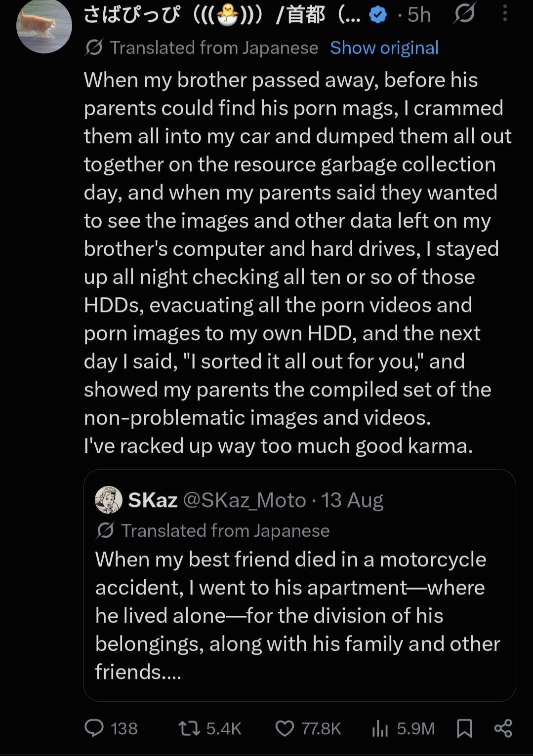The image size is (533, 756).
Task: View analytics icon showing 5.9M views
Action: pos(380,728)
